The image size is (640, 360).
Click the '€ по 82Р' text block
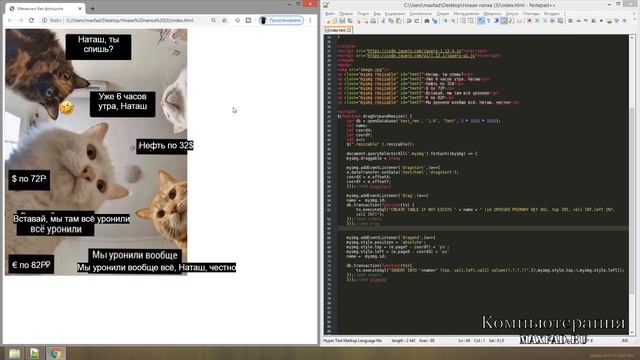[31, 265]
